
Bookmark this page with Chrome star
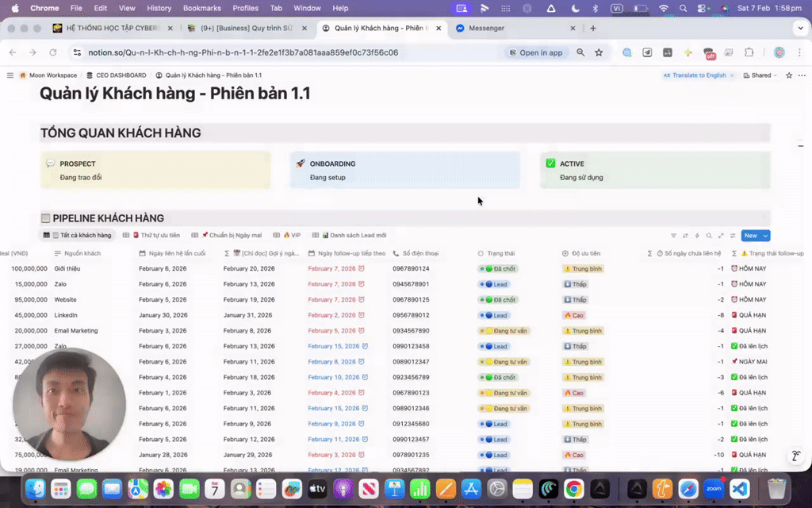[x=599, y=52]
